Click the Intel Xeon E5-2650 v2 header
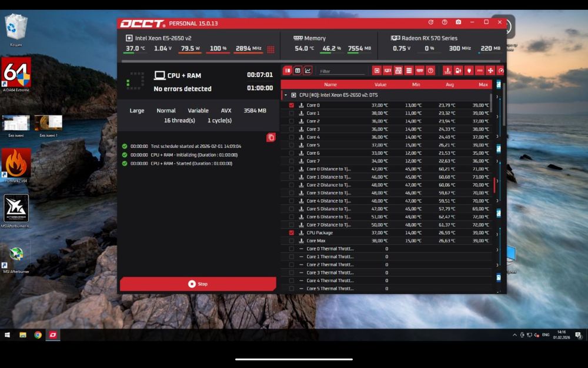The image size is (588, 368). (159, 38)
